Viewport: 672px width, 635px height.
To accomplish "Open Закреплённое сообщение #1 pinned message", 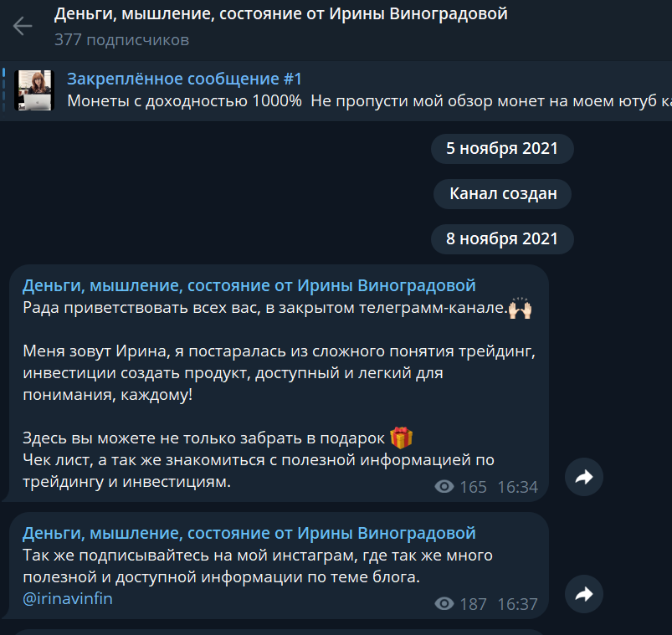I will click(184, 79).
